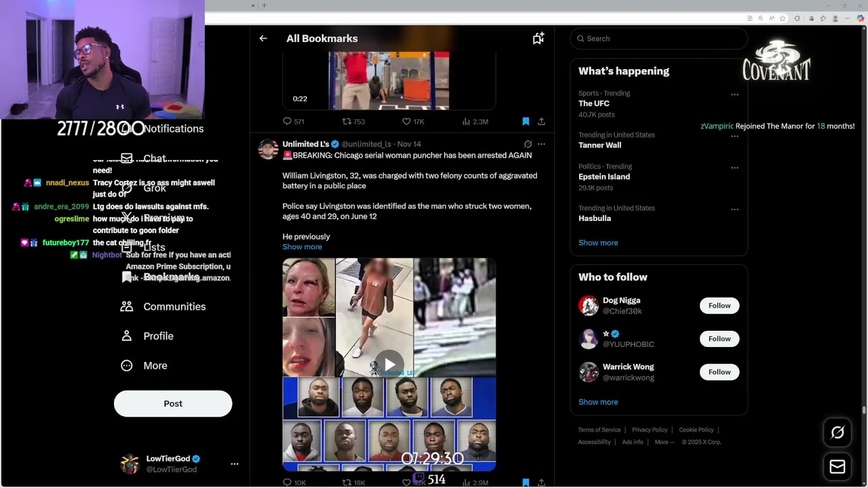This screenshot has height=488, width=868.
Task: Open The UFC trending topic
Action: (593, 104)
